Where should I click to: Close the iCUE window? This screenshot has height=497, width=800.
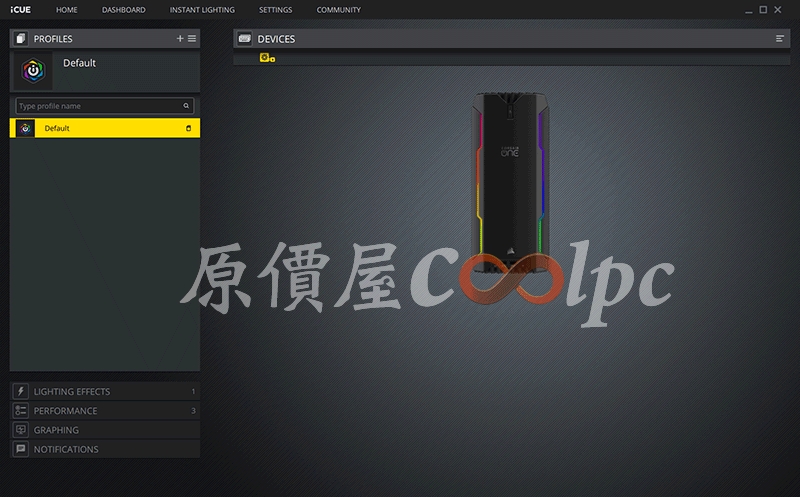click(778, 10)
